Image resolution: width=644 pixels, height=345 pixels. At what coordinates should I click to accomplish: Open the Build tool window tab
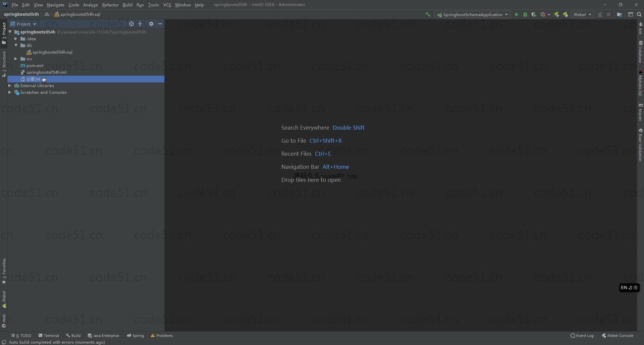point(73,335)
